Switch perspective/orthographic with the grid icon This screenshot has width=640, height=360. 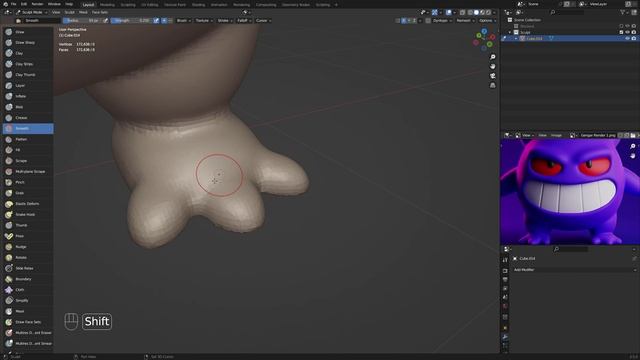coord(493,85)
